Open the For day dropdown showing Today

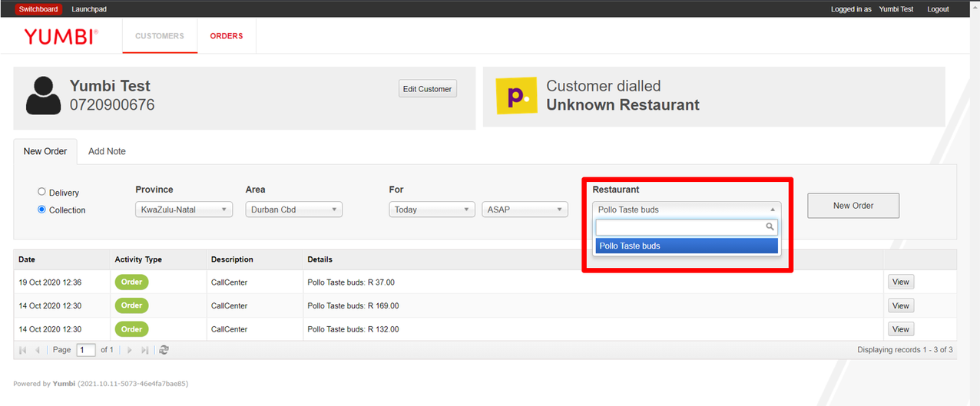pos(432,210)
